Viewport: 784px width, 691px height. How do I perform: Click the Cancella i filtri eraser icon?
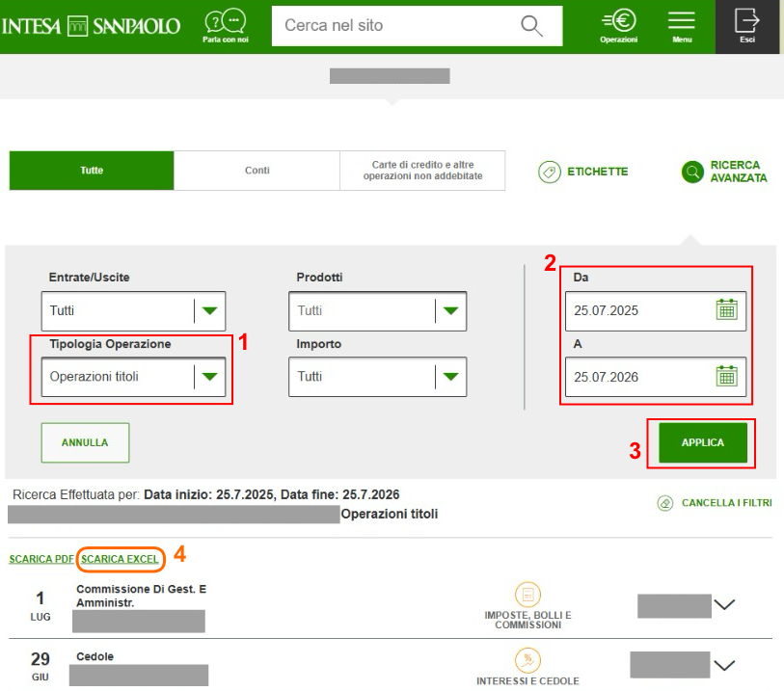coord(665,503)
